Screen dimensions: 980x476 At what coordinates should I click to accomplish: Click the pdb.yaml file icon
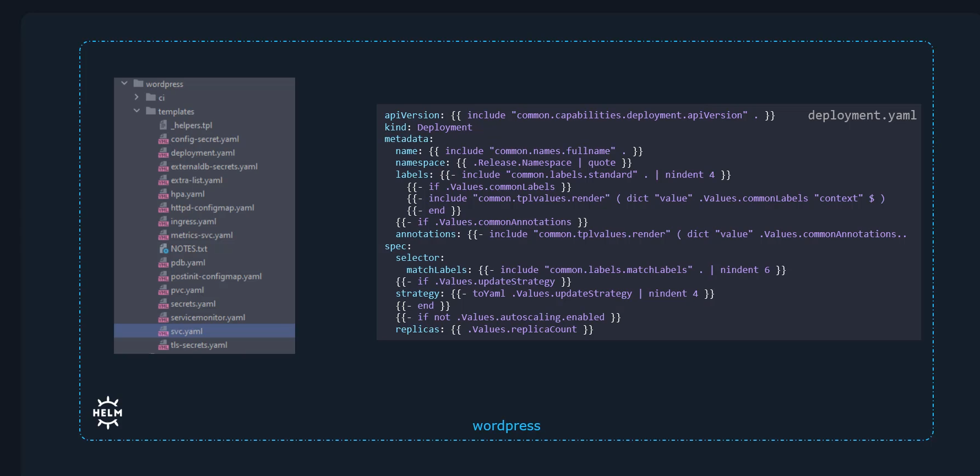(163, 262)
